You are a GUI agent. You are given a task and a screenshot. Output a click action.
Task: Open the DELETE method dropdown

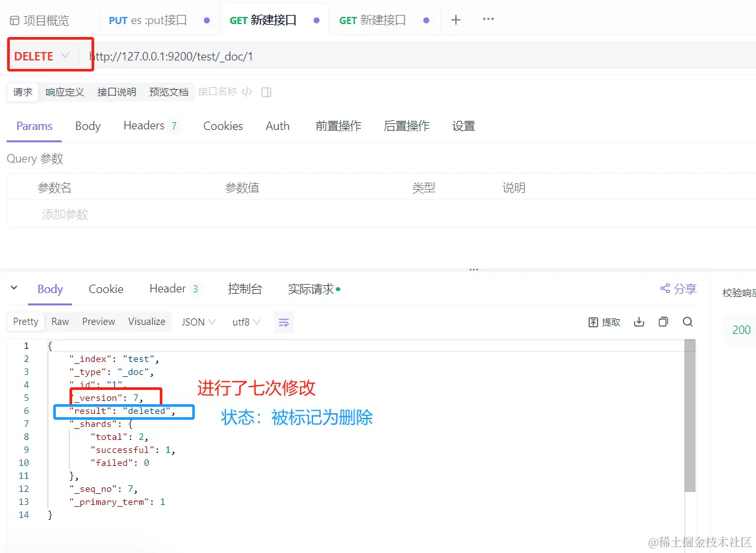pos(42,57)
